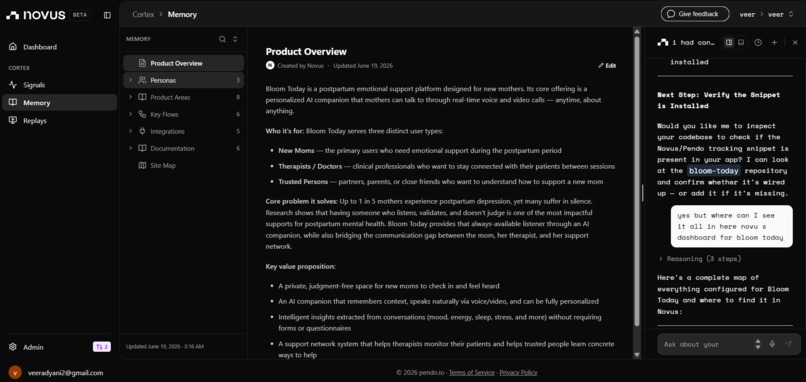Click the feedback speech bubble icon
Viewport: 806px width, 382px height.
(671, 14)
